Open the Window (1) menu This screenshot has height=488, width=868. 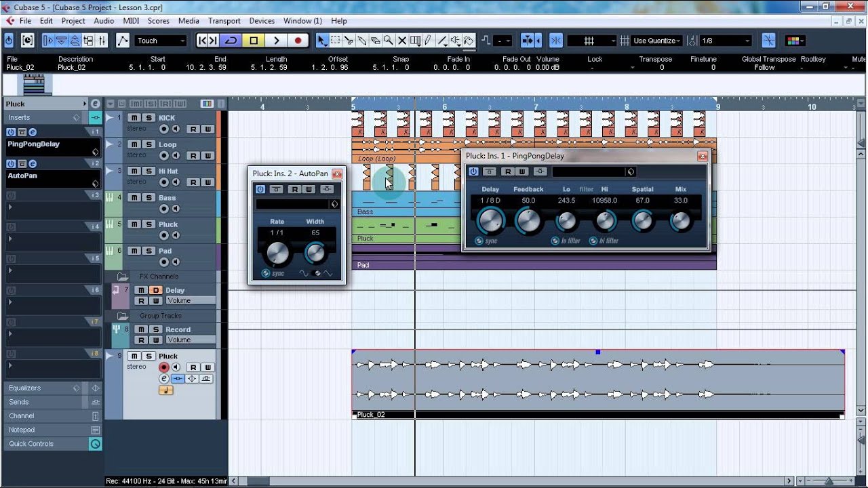point(302,21)
